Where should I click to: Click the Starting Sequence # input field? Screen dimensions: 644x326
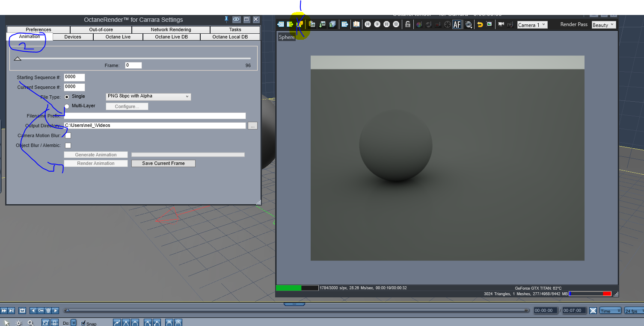(74, 77)
